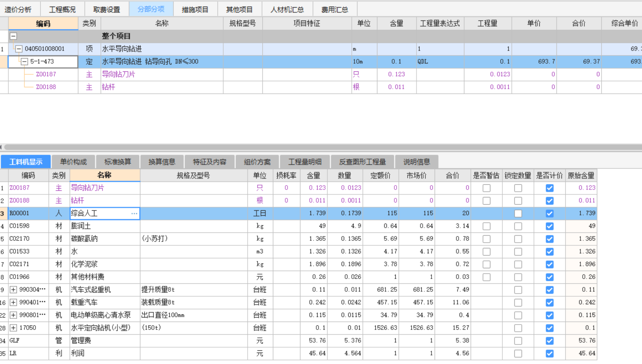Select the GLF 管理费 code cell
Image resolution: width=642 pixels, height=364 pixels.
pyautogui.click(x=28, y=341)
